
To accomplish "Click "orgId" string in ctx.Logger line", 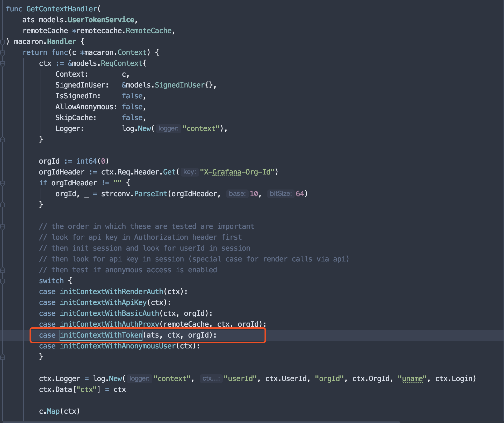I will coord(329,378).
